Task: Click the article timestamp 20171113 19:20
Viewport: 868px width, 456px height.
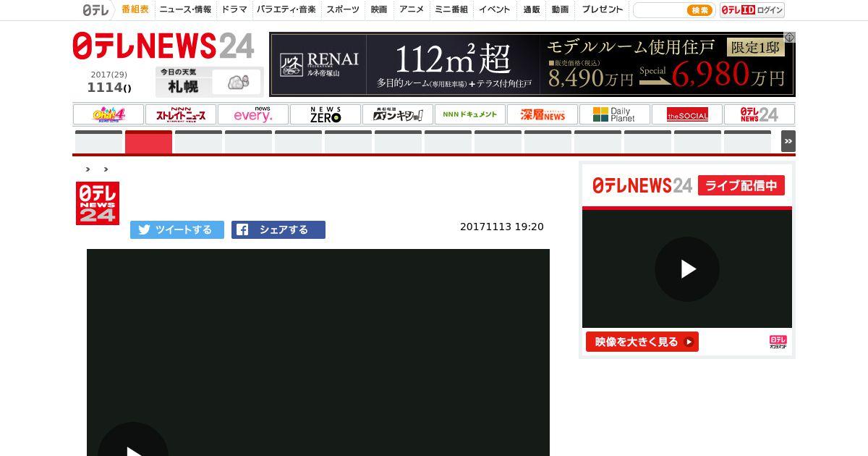Action: (502, 227)
